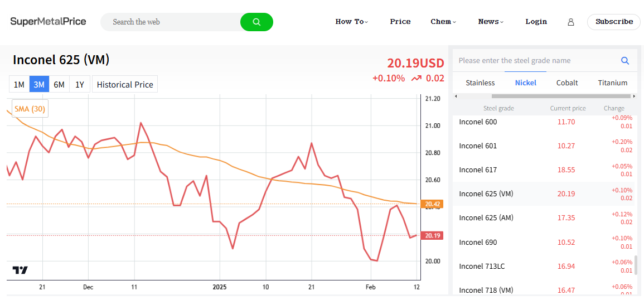Focus the Search the web field
This screenshot has width=644, height=300.
[171, 22]
